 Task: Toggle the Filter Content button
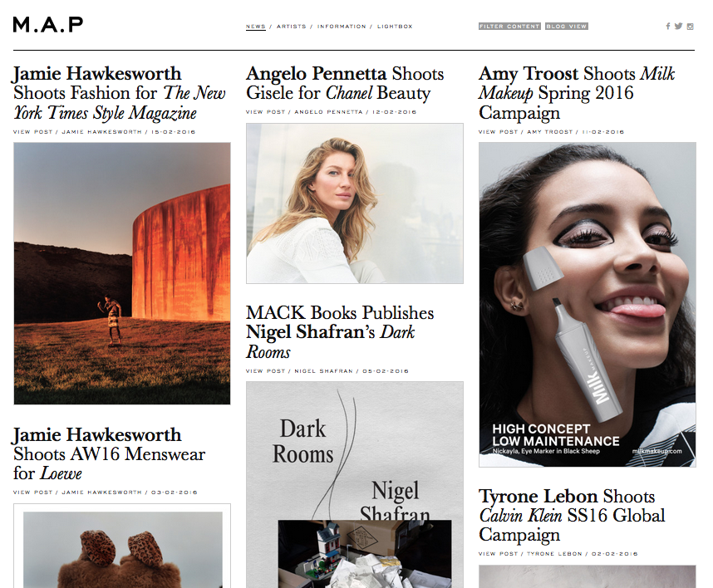(509, 27)
